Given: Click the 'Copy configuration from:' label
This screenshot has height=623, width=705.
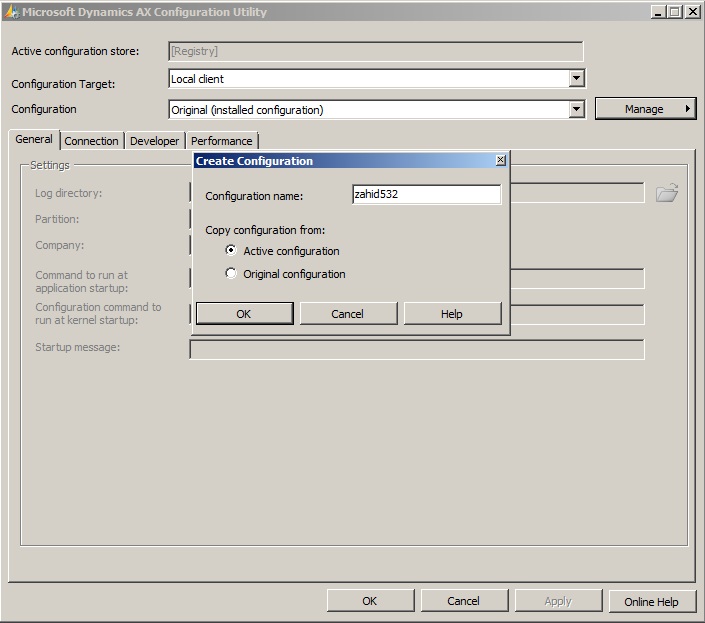Looking at the screenshot, I should (265, 230).
